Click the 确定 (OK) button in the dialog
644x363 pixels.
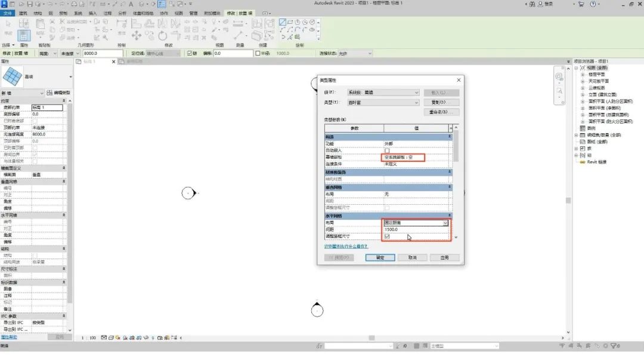[x=380, y=258]
